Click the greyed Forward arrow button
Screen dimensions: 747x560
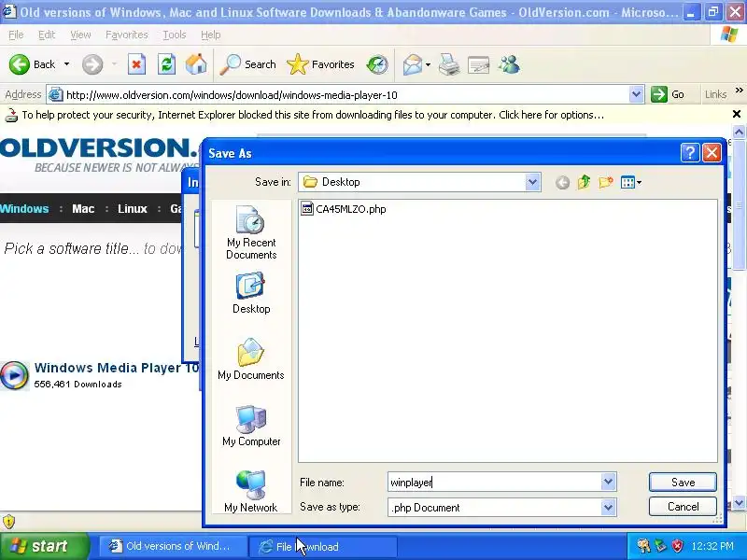tap(92, 64)
